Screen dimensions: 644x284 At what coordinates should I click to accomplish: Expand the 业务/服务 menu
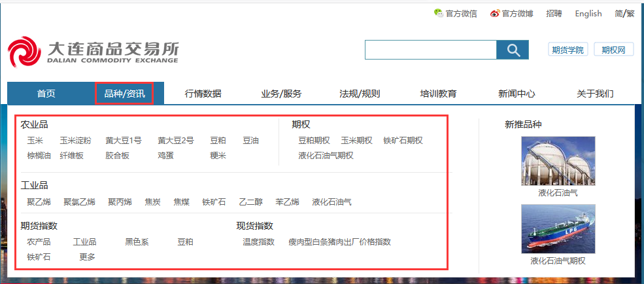coord(281,94)
